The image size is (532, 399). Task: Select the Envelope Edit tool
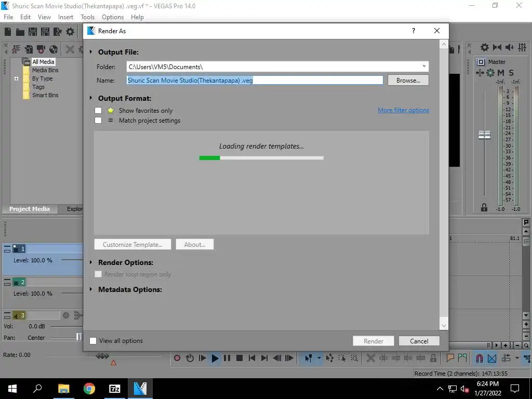click(329, 358)
